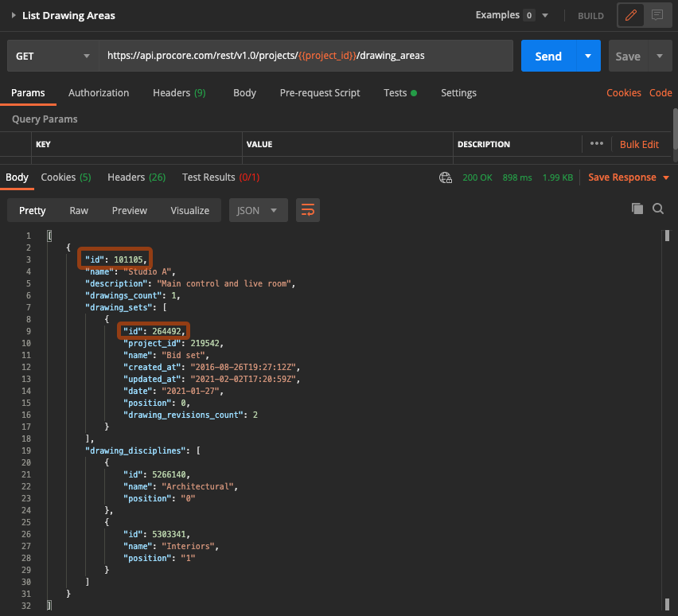Copy the response body with the copy icon
678x616 pixels.
tap(637, 209)
